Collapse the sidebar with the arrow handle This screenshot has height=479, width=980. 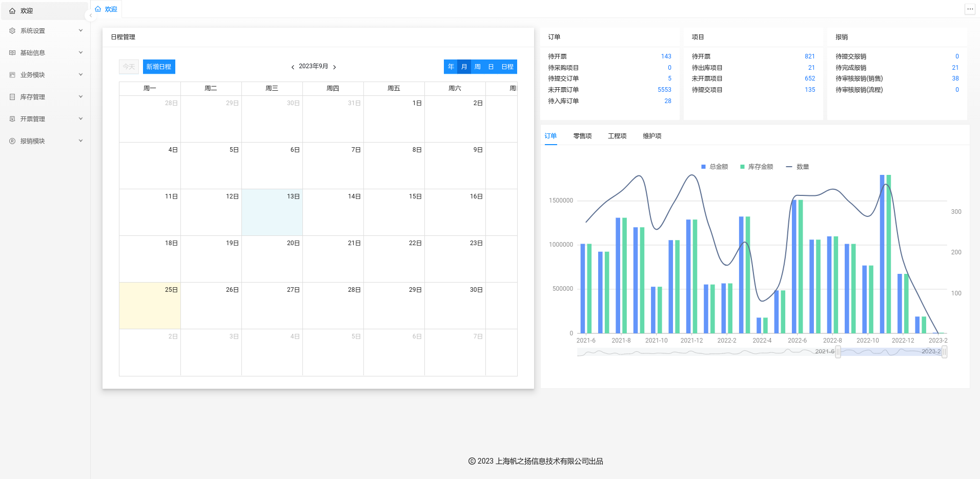[x=90, y=15]
